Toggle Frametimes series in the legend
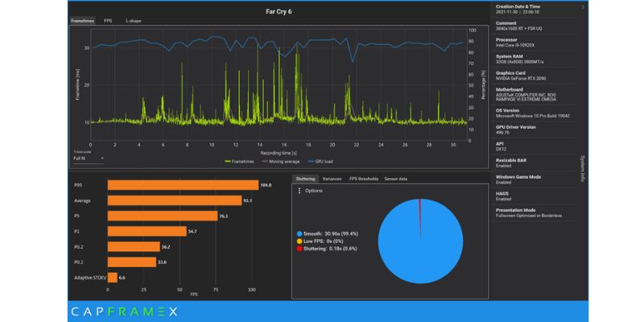This screenshot has height=322, width=644. 239,162
